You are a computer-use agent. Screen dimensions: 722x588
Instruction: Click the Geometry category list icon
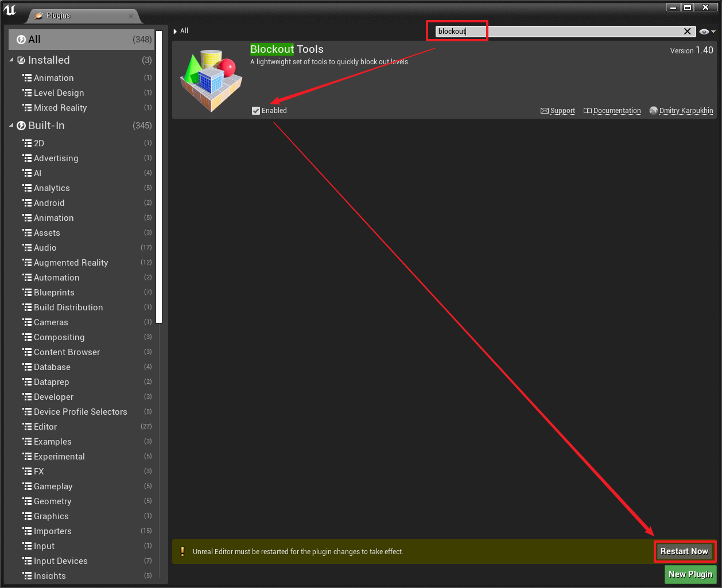(x=27, y=501)
